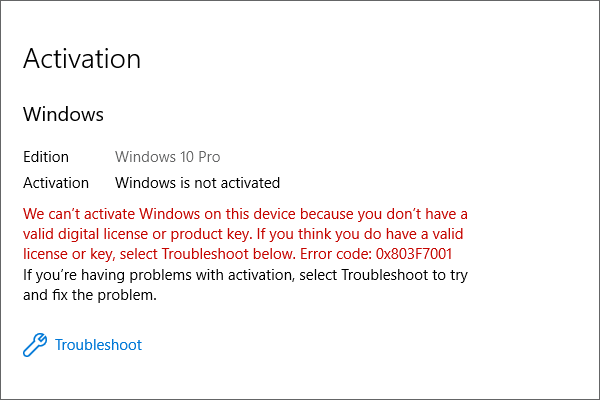Click the red line starting 'We can't activate Windows'

245,214
